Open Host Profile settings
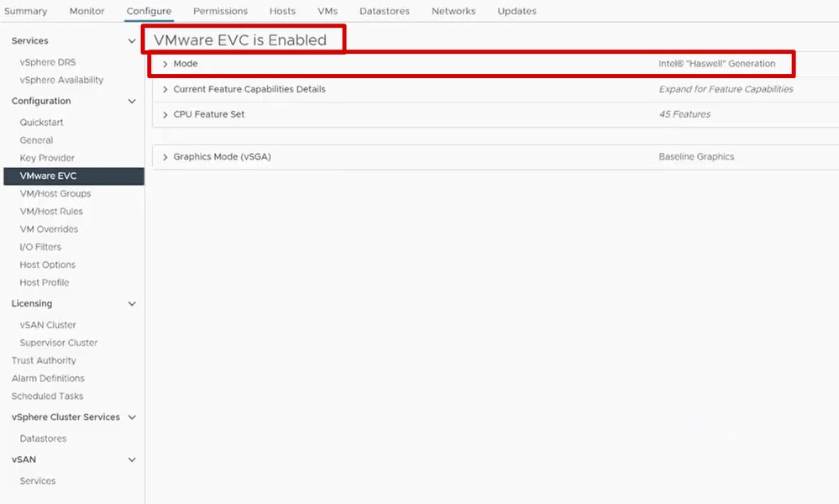 45,282
